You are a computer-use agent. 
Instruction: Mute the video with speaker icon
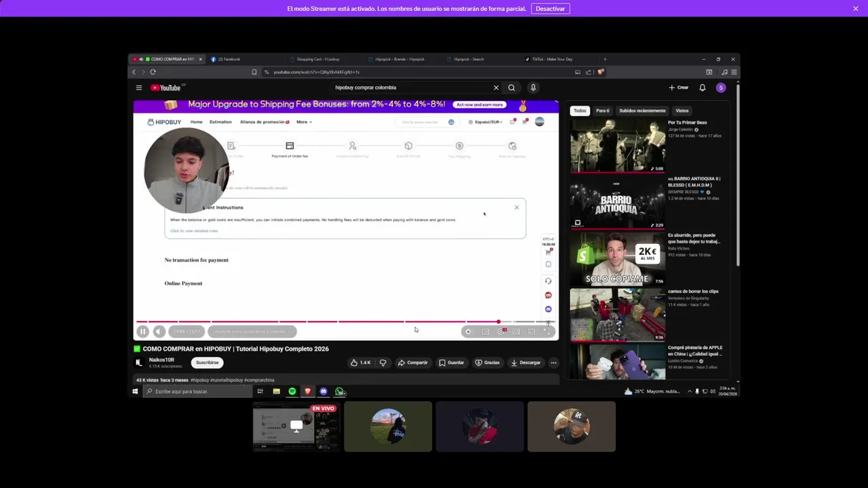[159, 331]
